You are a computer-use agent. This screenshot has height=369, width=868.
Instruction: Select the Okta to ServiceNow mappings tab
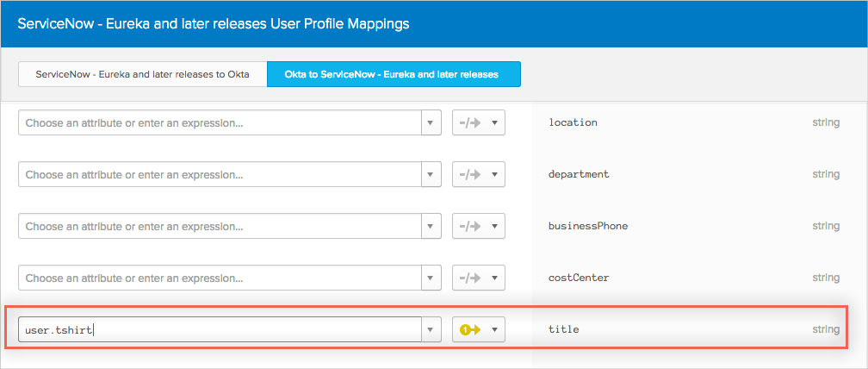(394, 74)
